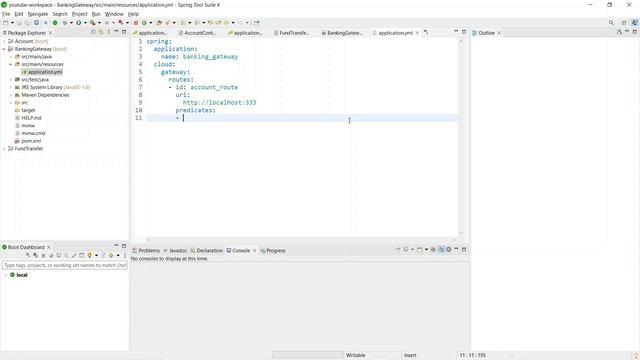The width and height of the screenshot is (640, 360).
Task: Open the Run button dropdown arrow
Action: pos(85,23)
